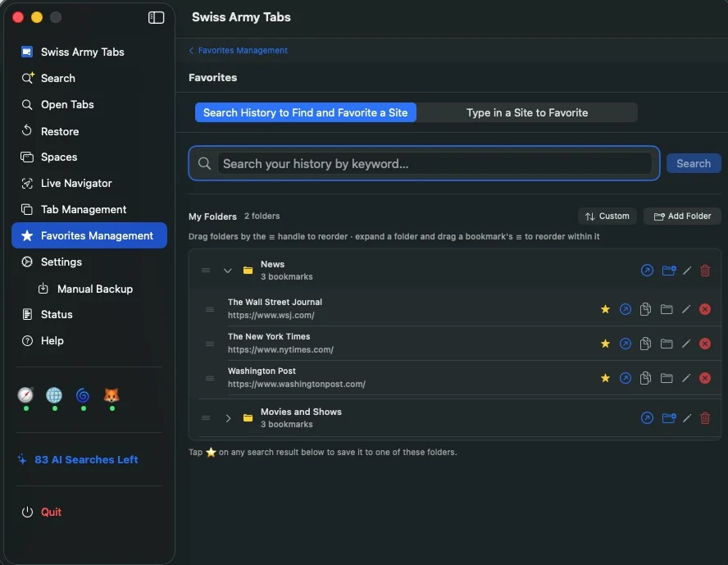Grab the News folder drag handle
The width and height of the screenshot is (728, 565).
pos(206,270)
